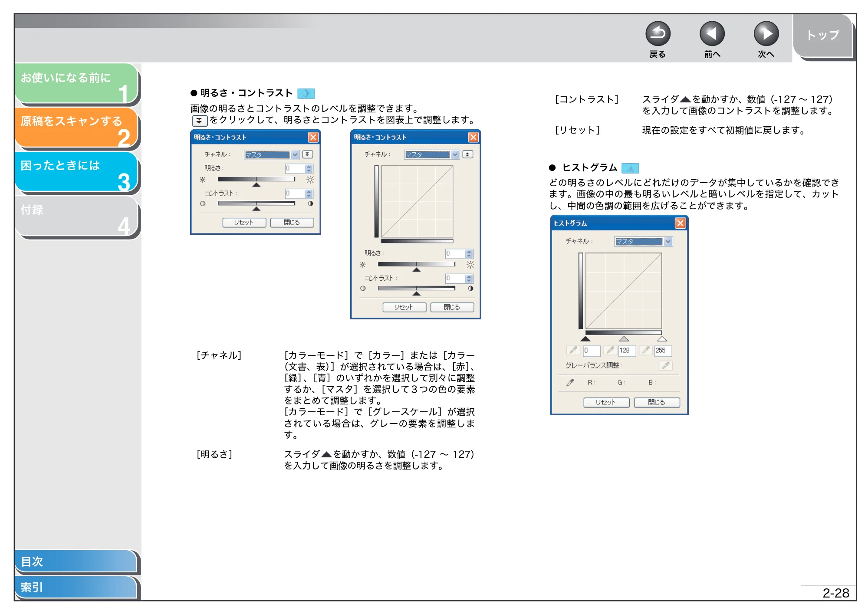Click low-contrast circle icon in tall dialog
The width and height of the screenshot is (868, 614).
point(363,288)
